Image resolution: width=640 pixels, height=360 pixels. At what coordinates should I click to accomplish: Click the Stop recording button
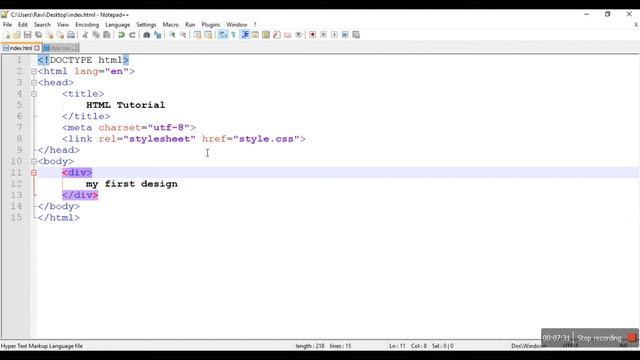(599, 338)
